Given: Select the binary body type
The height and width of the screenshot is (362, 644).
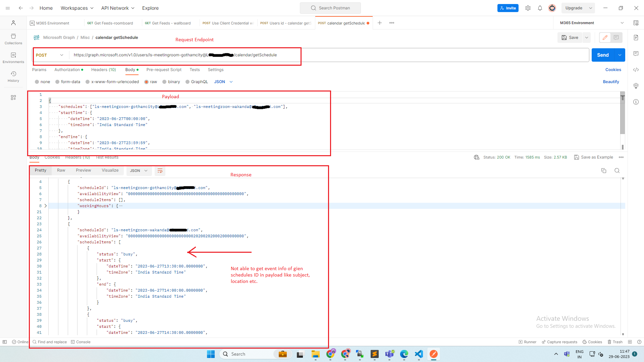Looking at the screenshot, I should click(171, 82).
